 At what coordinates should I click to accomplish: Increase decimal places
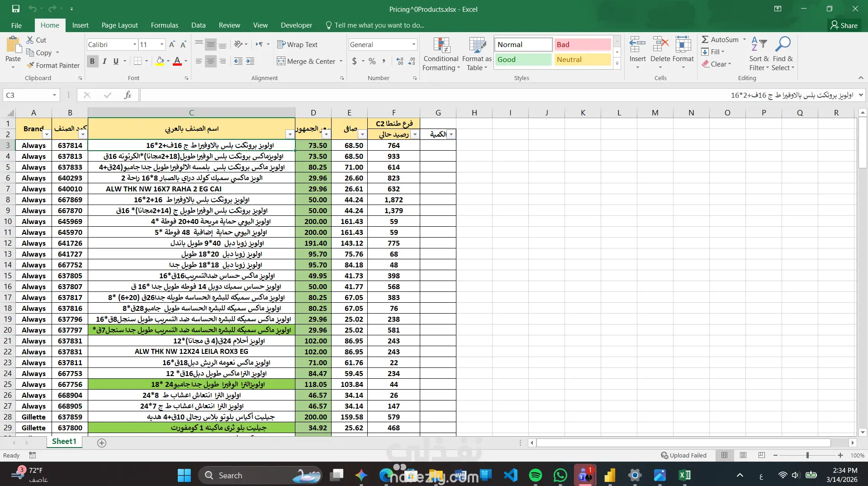[x=400, y=61]
